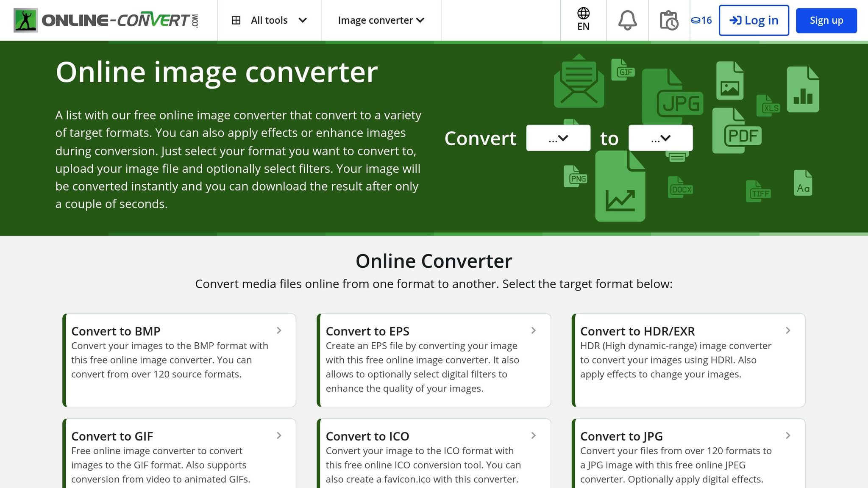Click the grid icon beside All tools
Image resolution: width=868 pixels, height=488 pixels.
tap(236, 19)
